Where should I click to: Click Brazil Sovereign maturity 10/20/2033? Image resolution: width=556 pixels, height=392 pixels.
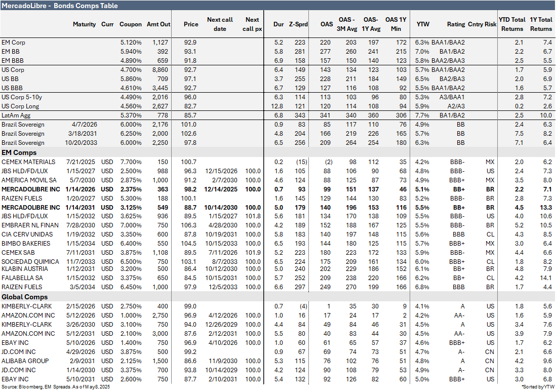pos(81,143)
